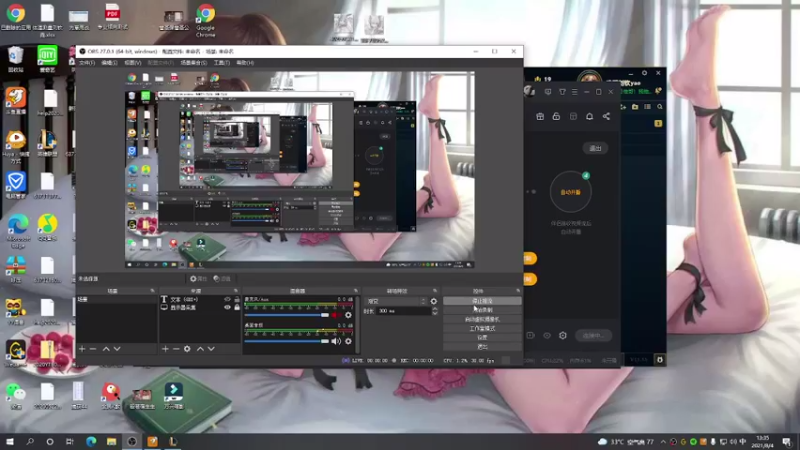800x450 pixels.
Task: Select the green iQIYI desktop icon
Action: [47, 58]
